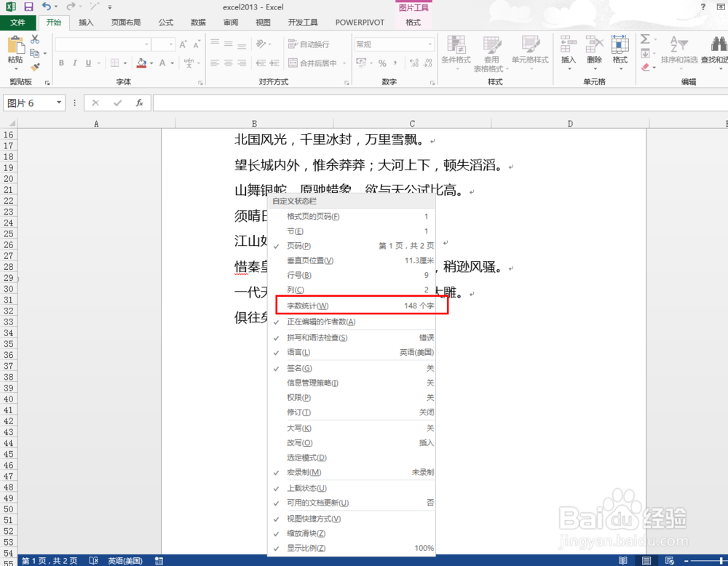Click Find and Select binoculars icon
The image size is (728, 566).
point(719,44)
